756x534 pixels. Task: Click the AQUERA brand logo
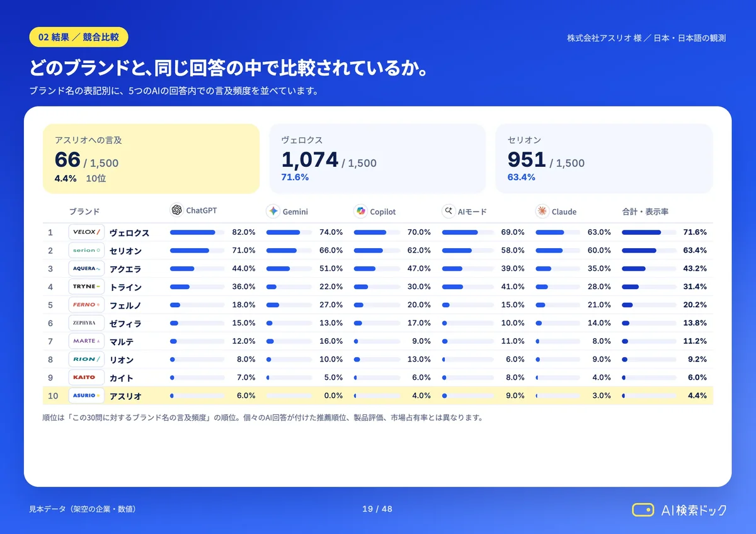86,268
